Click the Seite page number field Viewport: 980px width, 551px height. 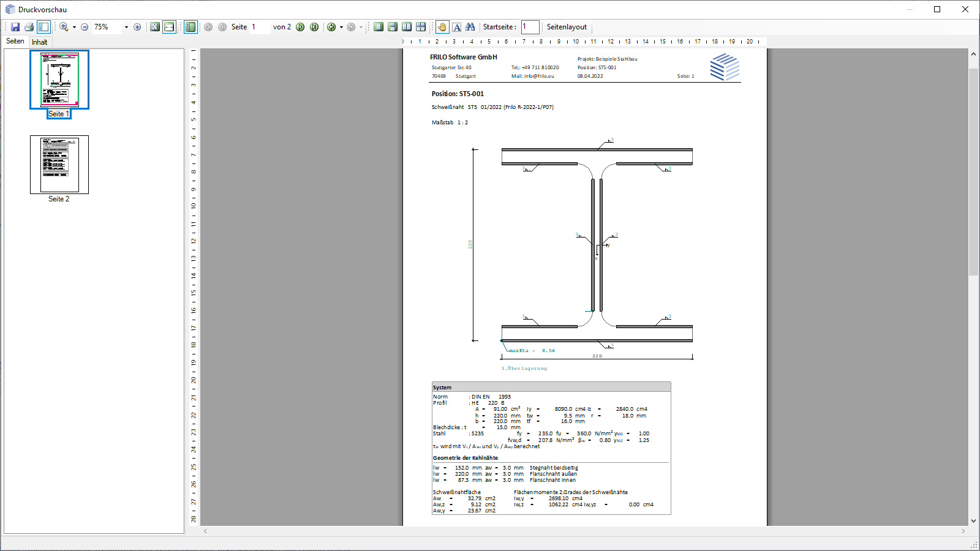[260, 27]
